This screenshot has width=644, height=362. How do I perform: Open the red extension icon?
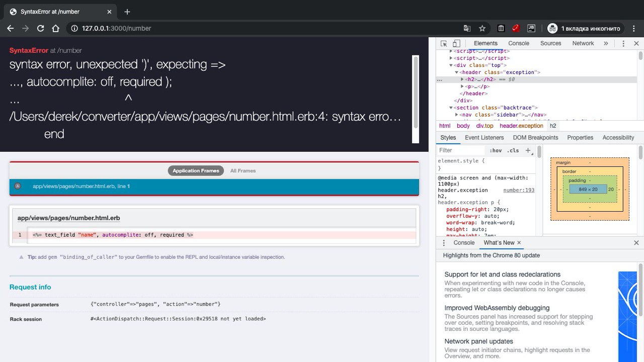[516, 29]
